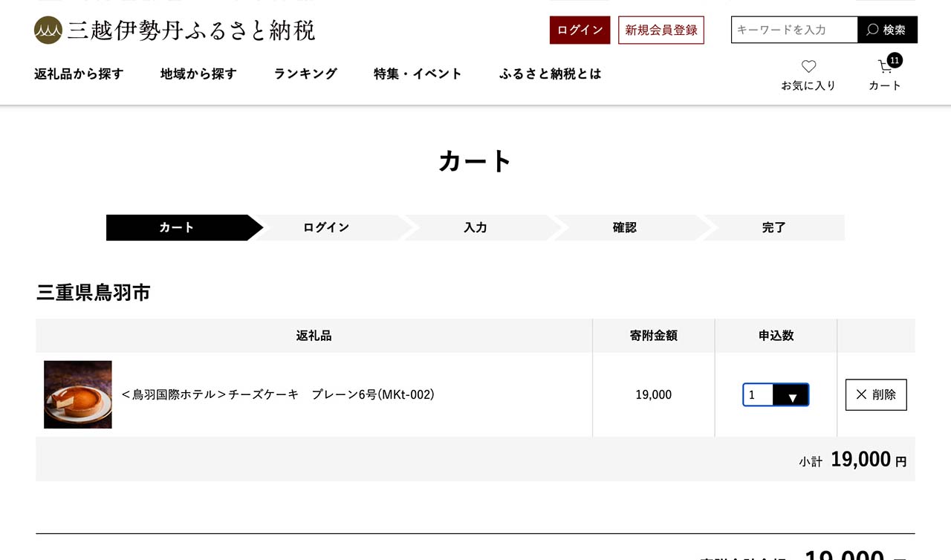Viewport: 951px width, 560px height.
Task: Click the キーワードを入力 search field
Action: coord(794,30)
